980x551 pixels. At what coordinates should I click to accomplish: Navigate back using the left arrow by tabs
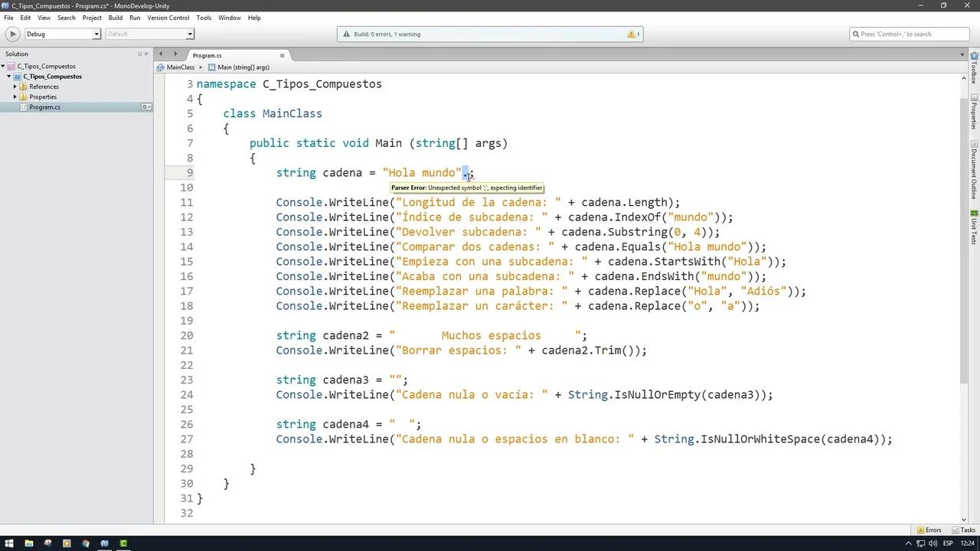pyautogui.click(x=161, y=54)
